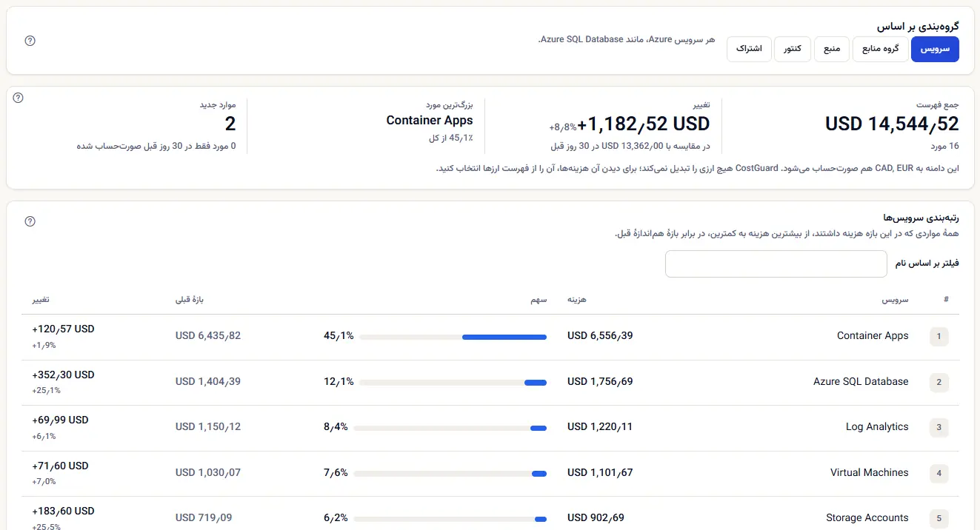Click the 12٫1% share bar for Azure SQL Database
980x530 pixels.
(453, 383)
